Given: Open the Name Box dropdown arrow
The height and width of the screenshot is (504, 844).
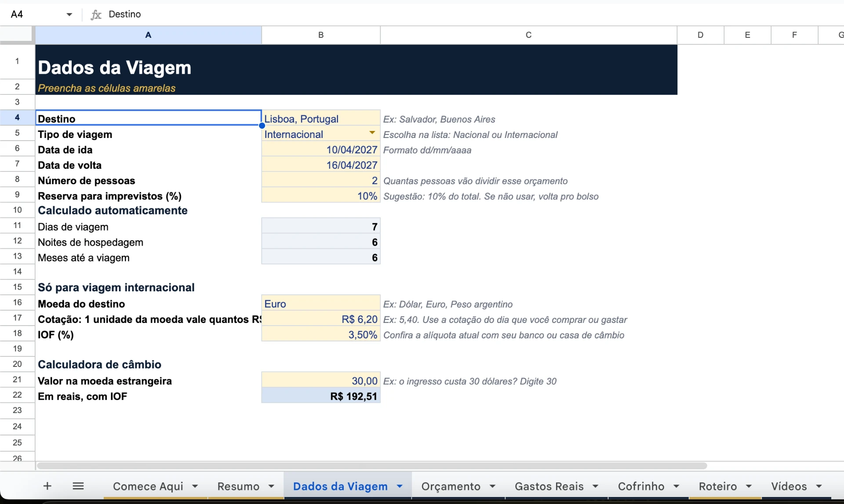Looking at the screenshot, I should point(69,15).
